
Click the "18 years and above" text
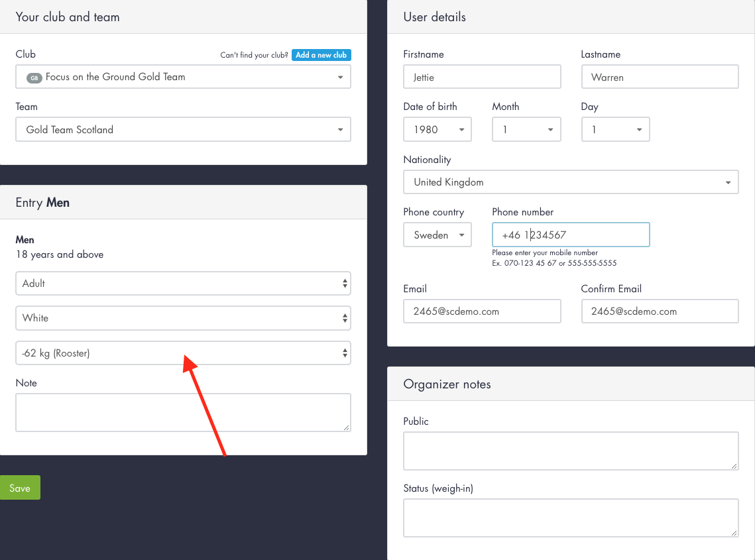(x=60, y=254)
